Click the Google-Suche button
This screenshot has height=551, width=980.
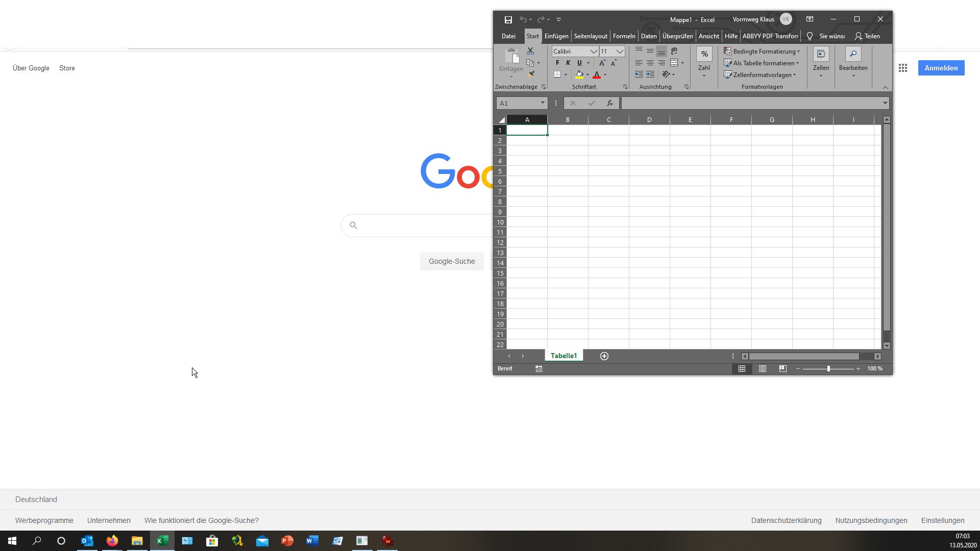coord(451,261)
